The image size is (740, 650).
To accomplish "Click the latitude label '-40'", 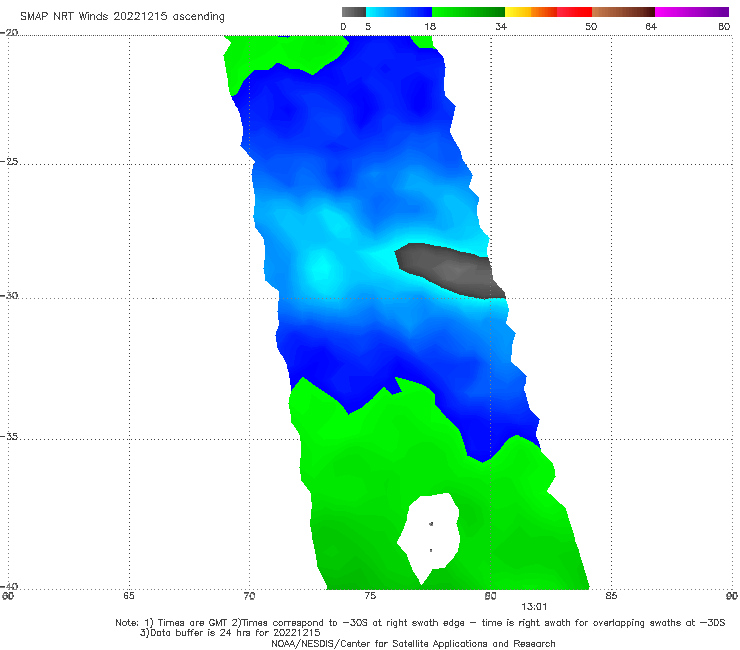I will (x=9, y=586).
